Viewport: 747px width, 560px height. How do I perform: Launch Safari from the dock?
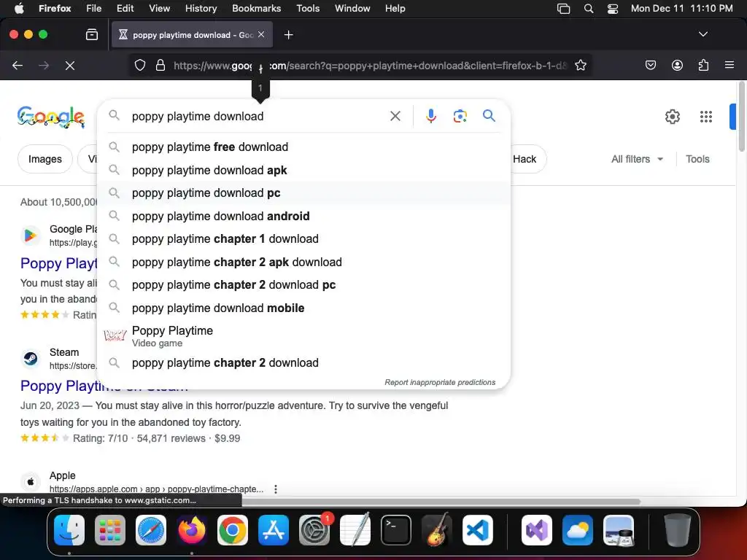click(151, 530)
